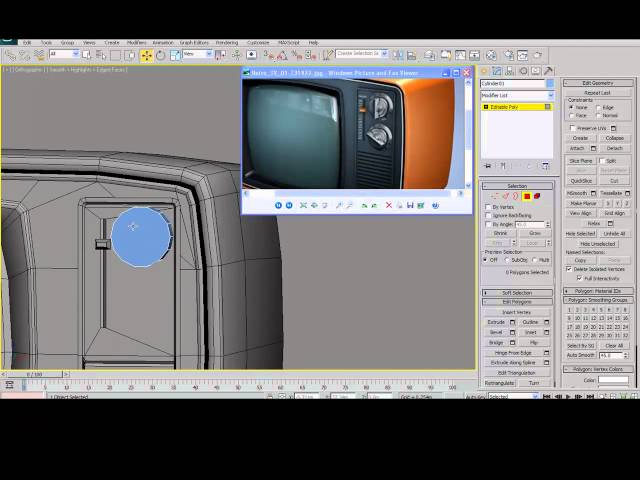Click the Inset button
Screen dimensions: 640x480
[531, 332]
